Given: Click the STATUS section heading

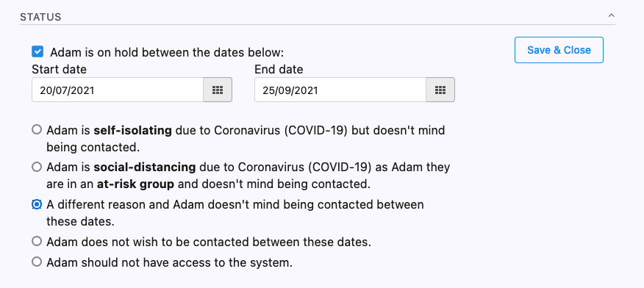Looking at the screenshot, I should point(40,17).
